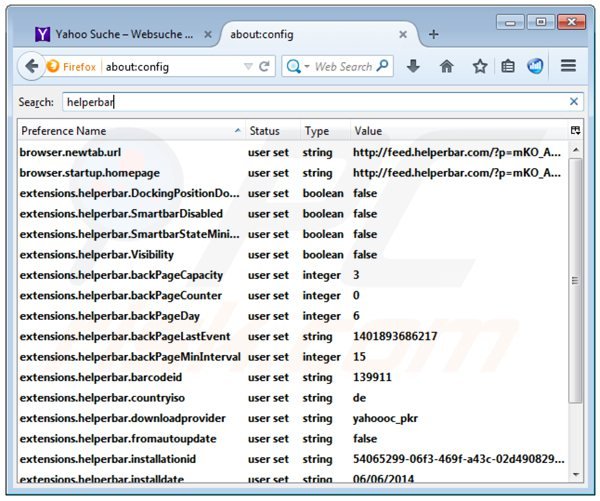The image size is (600, 501).
Task: Open the hamburger menu button
Action: (568, 66)
